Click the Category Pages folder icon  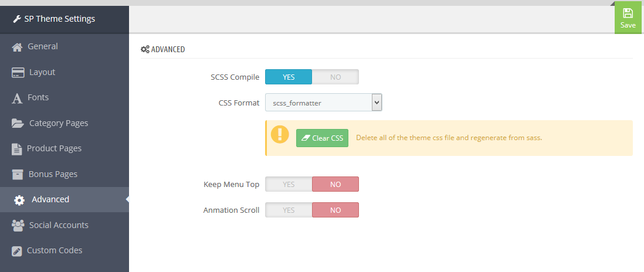pos(18,124)
